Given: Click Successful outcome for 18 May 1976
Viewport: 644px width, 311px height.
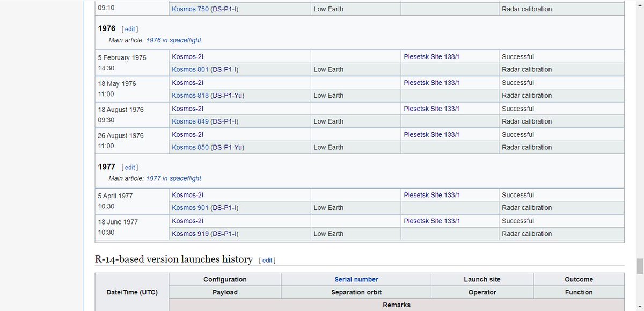Looking at the screenshot, I should (x=518, y=83).
